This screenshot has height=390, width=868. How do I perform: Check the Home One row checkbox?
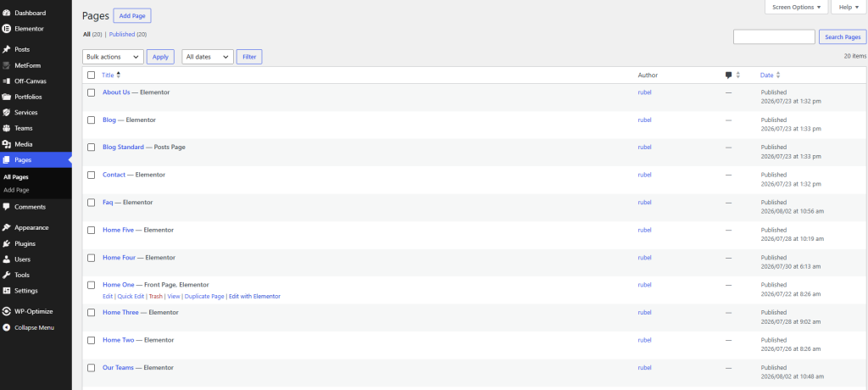point(92,285)
